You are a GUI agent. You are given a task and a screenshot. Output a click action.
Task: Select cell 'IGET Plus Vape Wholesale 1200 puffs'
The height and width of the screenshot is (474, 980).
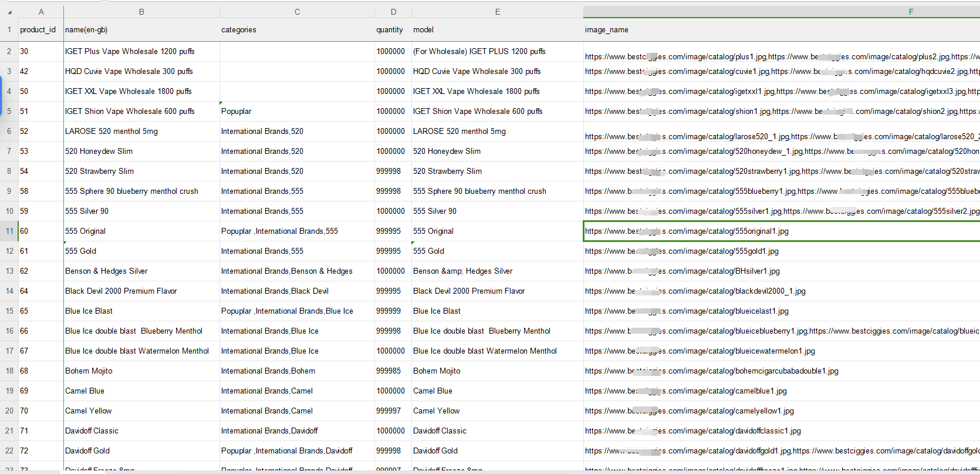(141, 51)
